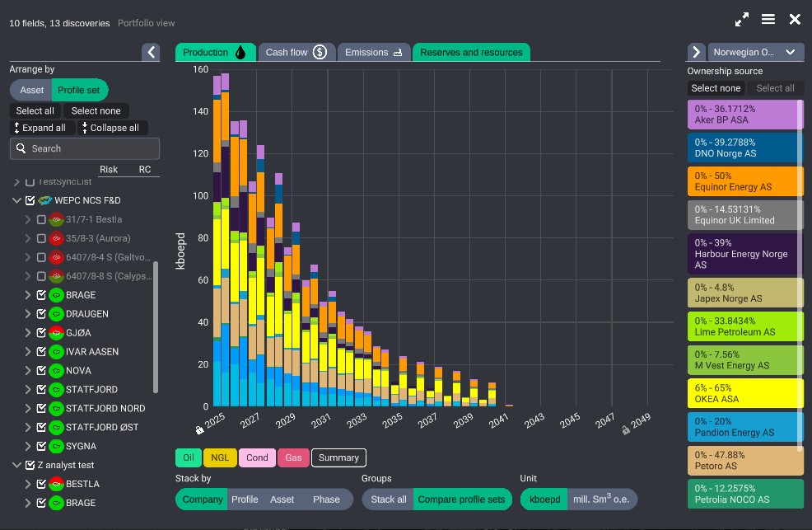Expand right panel chevron arrow button
Viewport: 812px width, 530px height.
point(696,52)
